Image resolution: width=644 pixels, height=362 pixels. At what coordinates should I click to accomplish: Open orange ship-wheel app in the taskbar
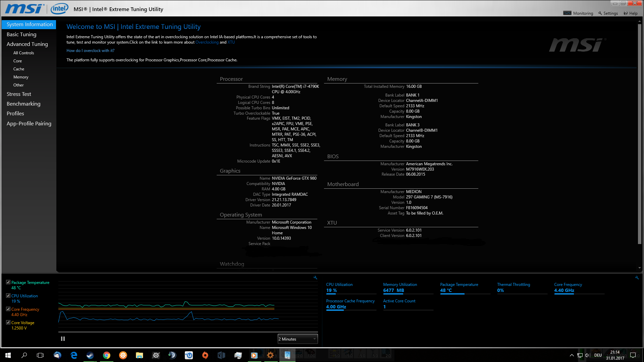(x=123, y=355)
